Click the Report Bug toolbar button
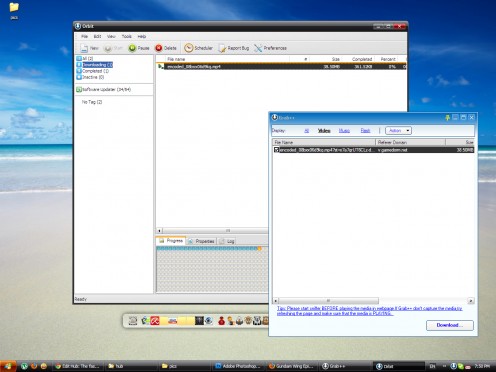The width and height of the screenshot is (496, 372). (234, 48)
